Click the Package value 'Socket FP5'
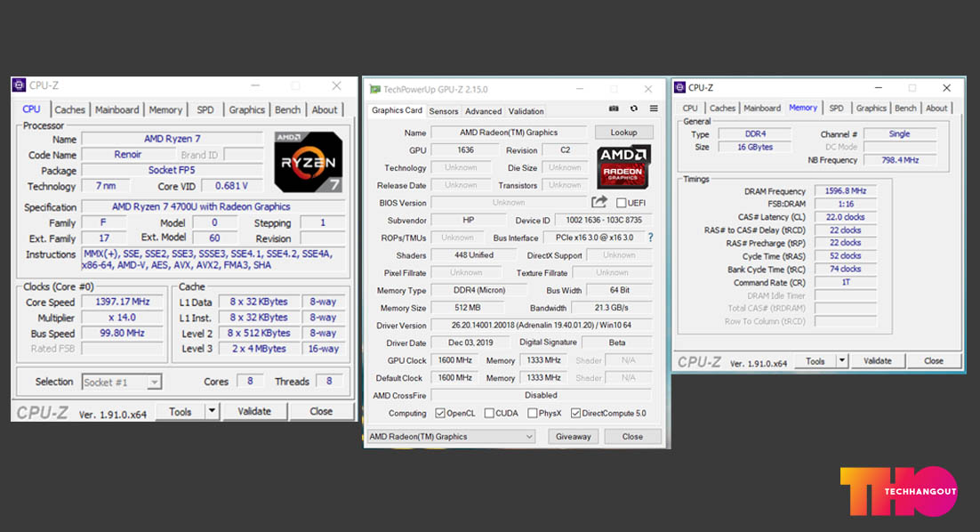 point(172,170)
